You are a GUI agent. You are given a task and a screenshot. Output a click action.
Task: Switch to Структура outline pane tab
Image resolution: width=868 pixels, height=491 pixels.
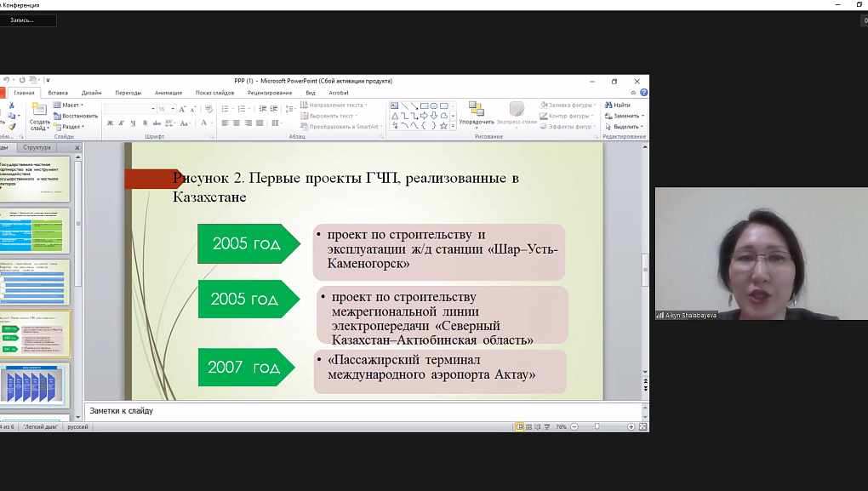pos(37,147)
